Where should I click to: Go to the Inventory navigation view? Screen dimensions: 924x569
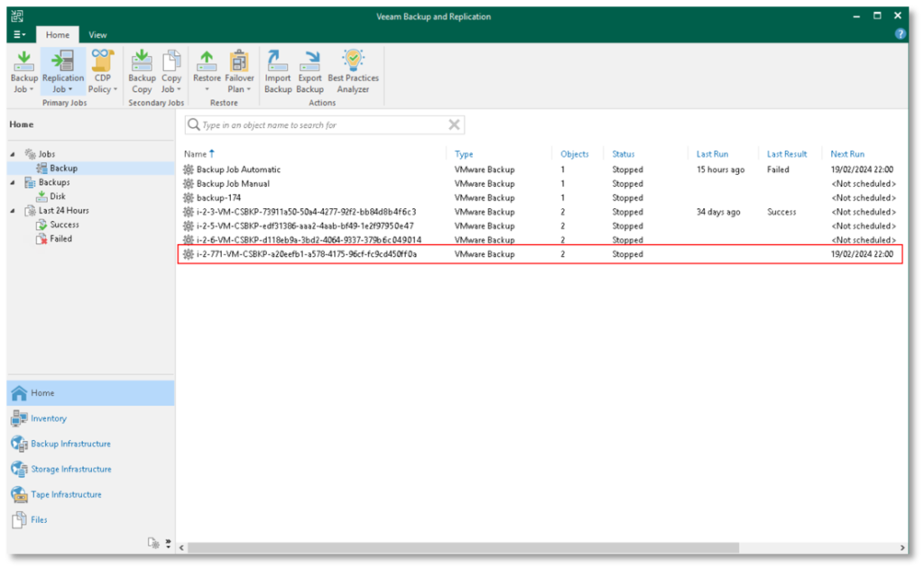[48, 418]
